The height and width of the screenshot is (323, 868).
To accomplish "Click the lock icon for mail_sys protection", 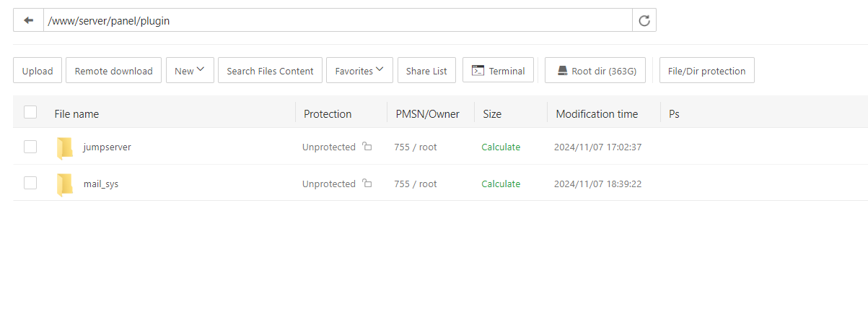I will [x=367, y=184].
